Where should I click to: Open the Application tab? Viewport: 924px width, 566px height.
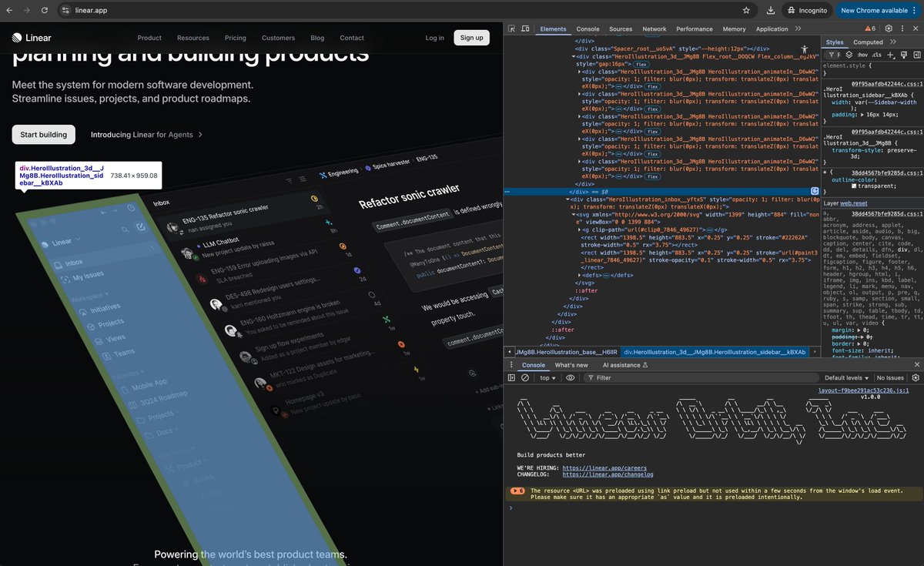(772, 28)
